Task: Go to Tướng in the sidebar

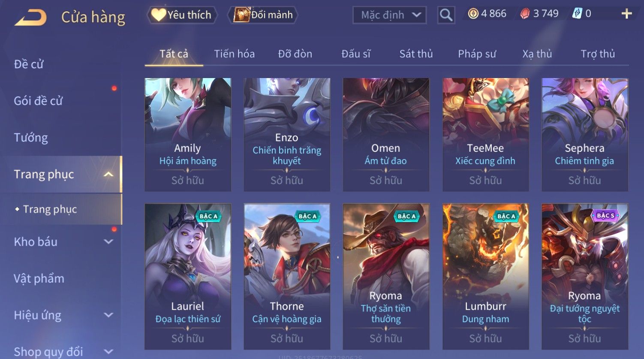Action: 31,138
